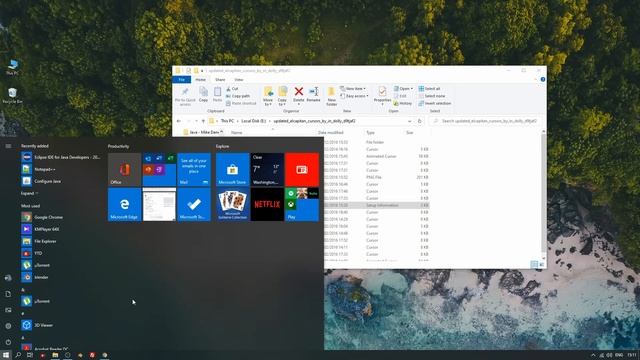Open the Copy to dropdown
640x360 pixels.
tap(282, 96)
